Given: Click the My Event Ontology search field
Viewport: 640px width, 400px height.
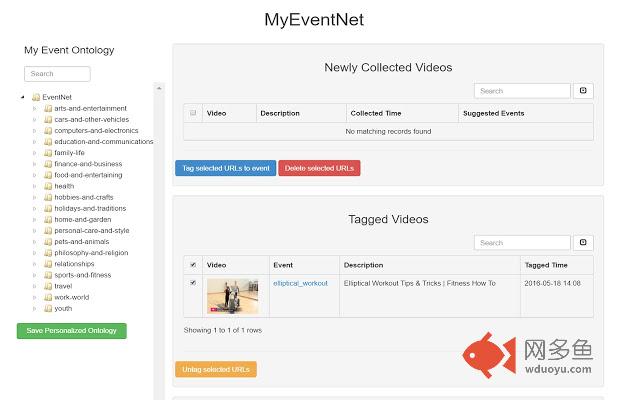Looking at the screenshot, I should (x=57, y=74).
